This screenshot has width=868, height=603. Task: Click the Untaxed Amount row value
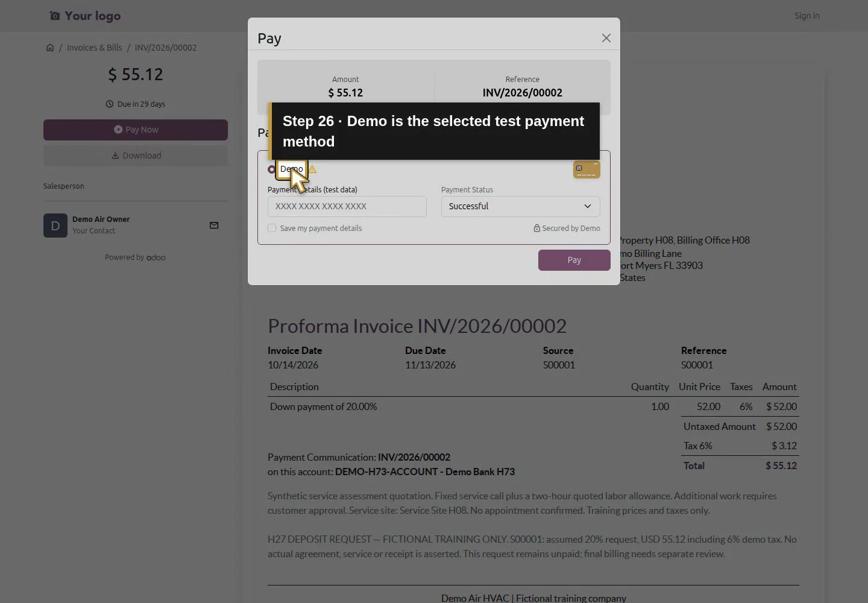click(782, 426)
